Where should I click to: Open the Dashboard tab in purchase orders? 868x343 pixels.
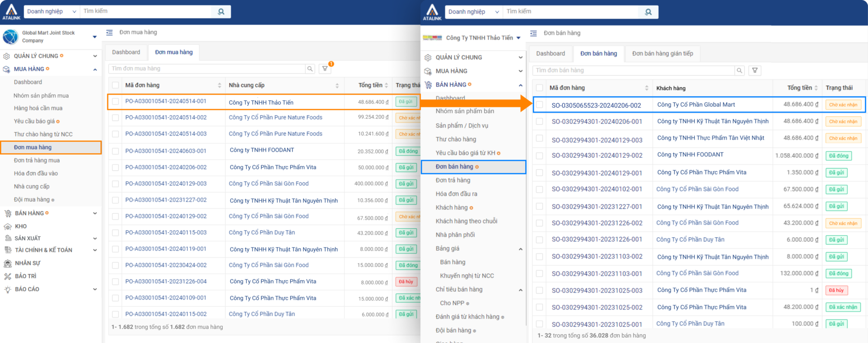(126, 52)
